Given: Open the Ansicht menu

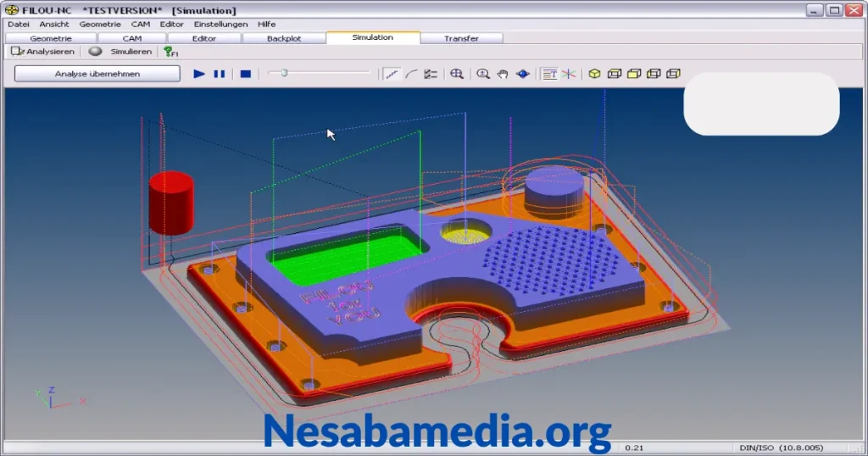Looking at the screenshot, I should click(54, 25).
